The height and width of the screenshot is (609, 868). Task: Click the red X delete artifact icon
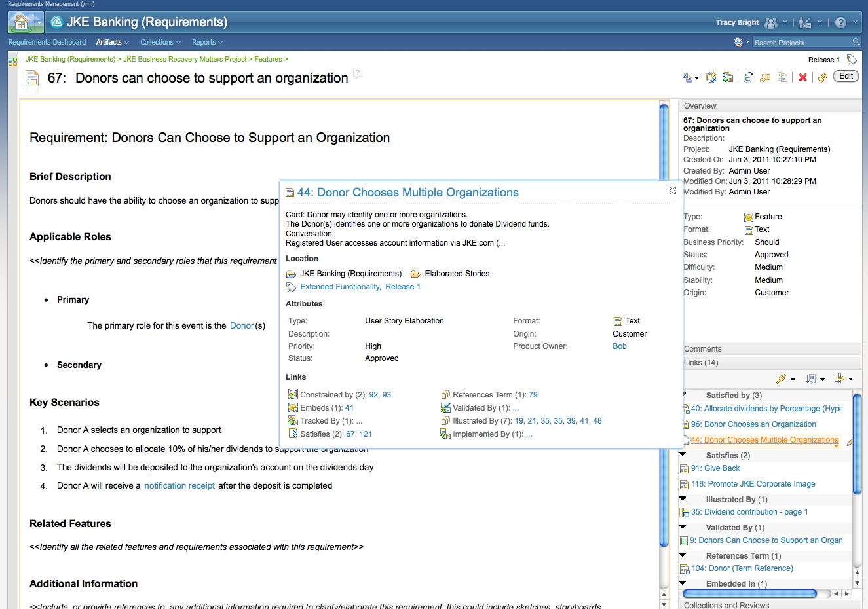[802, 77]
